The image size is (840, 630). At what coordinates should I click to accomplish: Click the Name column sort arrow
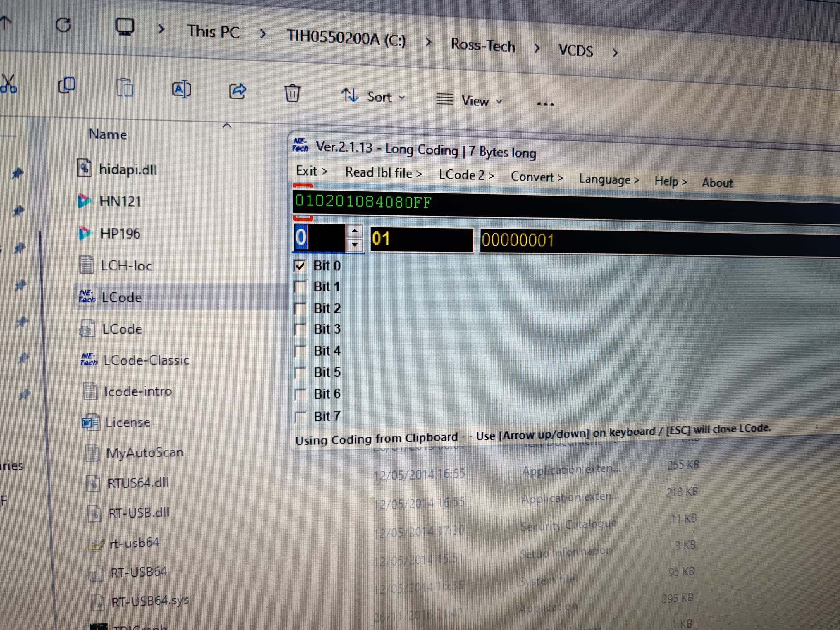pos(227,125)
